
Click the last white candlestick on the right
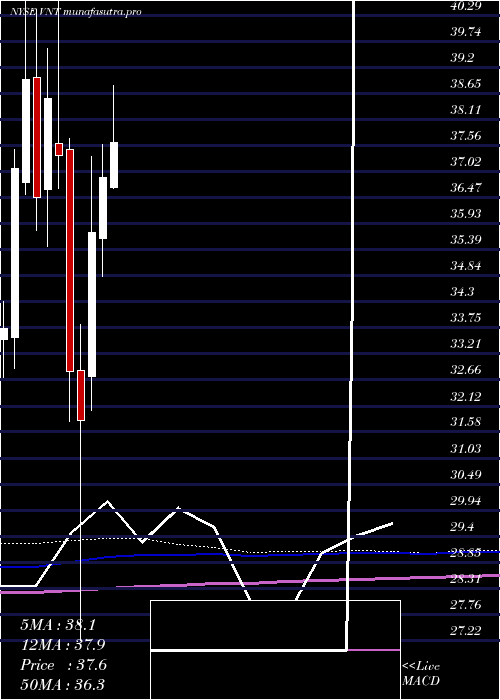114,165
